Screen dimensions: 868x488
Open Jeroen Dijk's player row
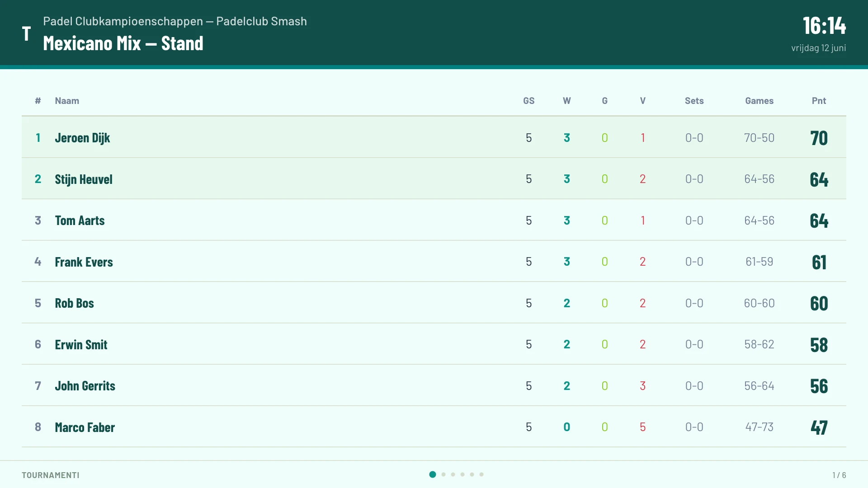[x=434, y=137]
